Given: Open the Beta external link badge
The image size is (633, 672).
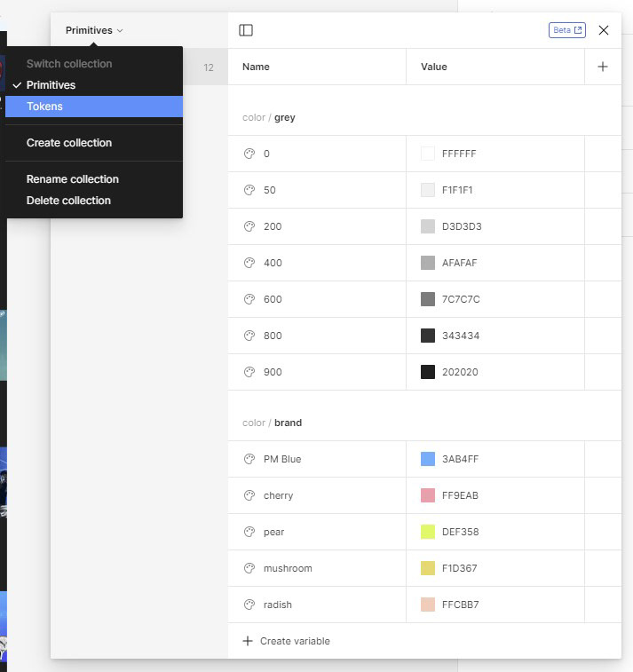Looking at the screenshot, I should (567, 30).
